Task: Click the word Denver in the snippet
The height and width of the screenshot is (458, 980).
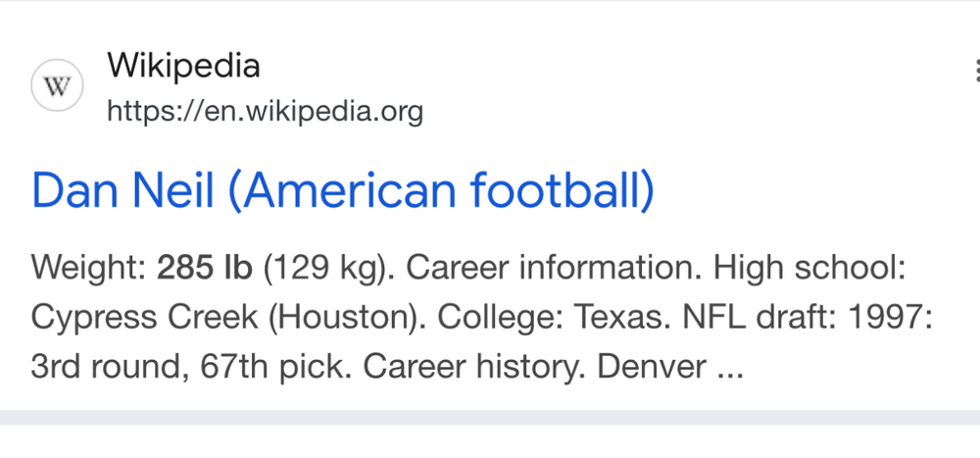Action: pyautogui.click(x=651, y=367)
